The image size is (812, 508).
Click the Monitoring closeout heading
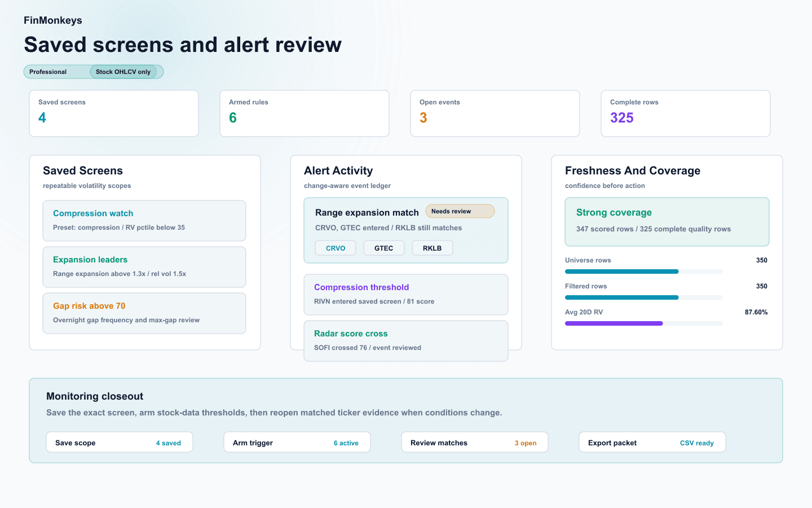point(95,396)
